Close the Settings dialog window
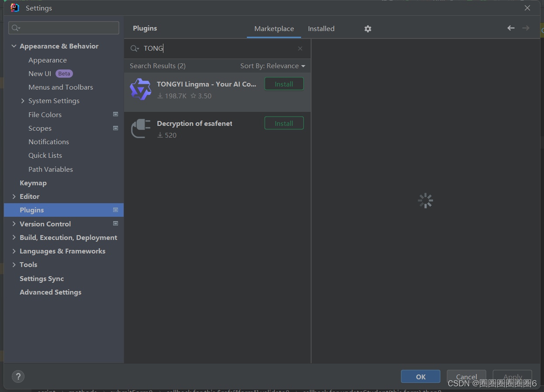The height and width of the screenshot is (392, 544). click(527, 8)
